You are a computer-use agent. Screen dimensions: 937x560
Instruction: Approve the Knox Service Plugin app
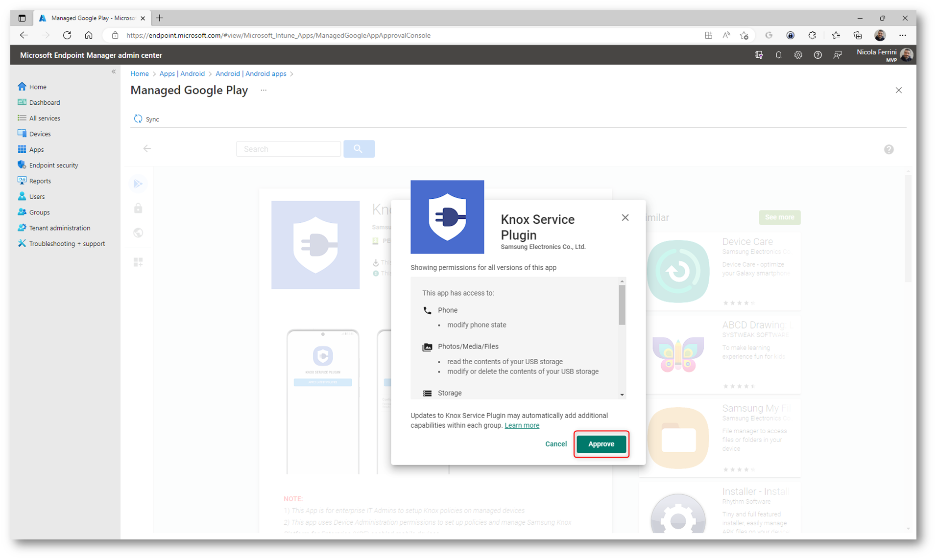click(x=601, y=444)
